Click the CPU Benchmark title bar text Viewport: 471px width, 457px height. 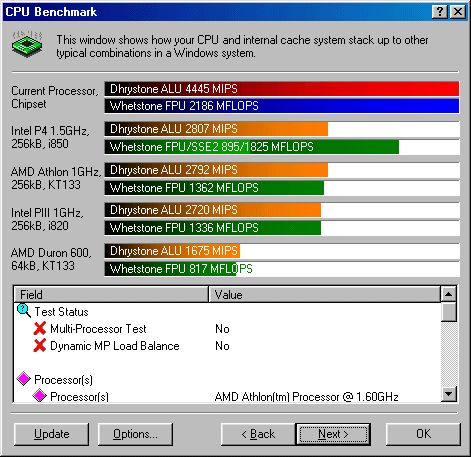pyautogui.click(x=51, y=12)
